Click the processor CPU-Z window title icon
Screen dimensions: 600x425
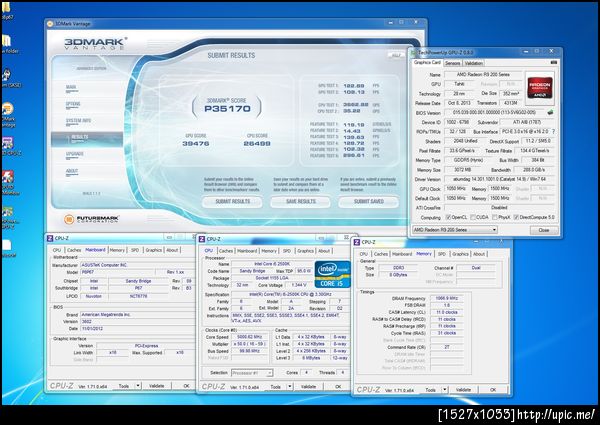tap(202, 239)
